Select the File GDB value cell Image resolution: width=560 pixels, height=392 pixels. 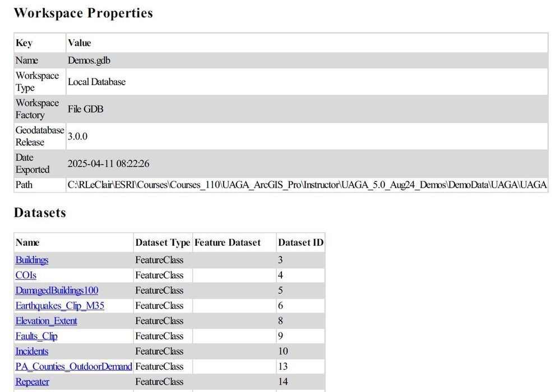(x=86, y=109)
